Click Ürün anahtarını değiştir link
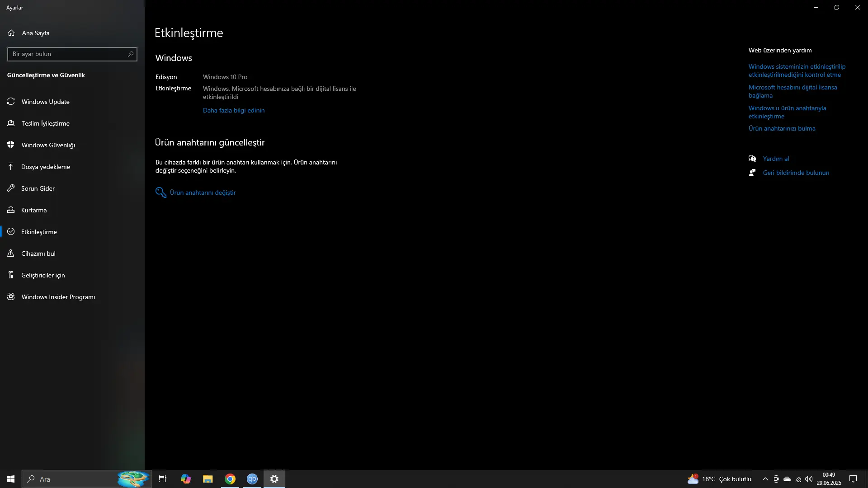The width and height of the screenshot is (868, 488). 196,192
